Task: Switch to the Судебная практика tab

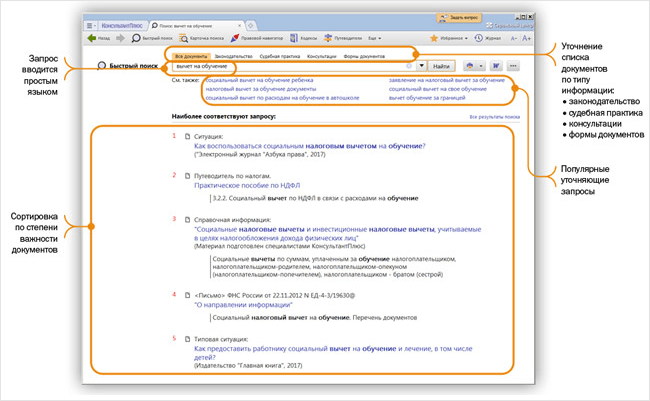Action: click(267, 54)
